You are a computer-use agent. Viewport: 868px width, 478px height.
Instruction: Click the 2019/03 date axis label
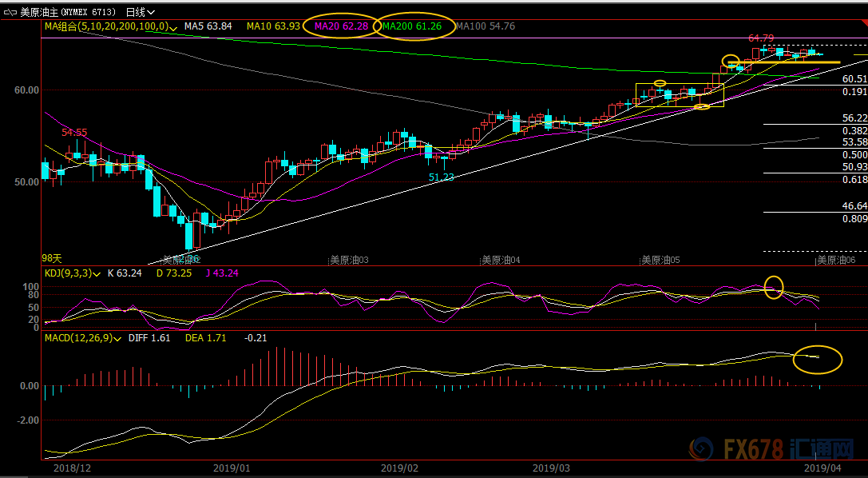(551, 468)
